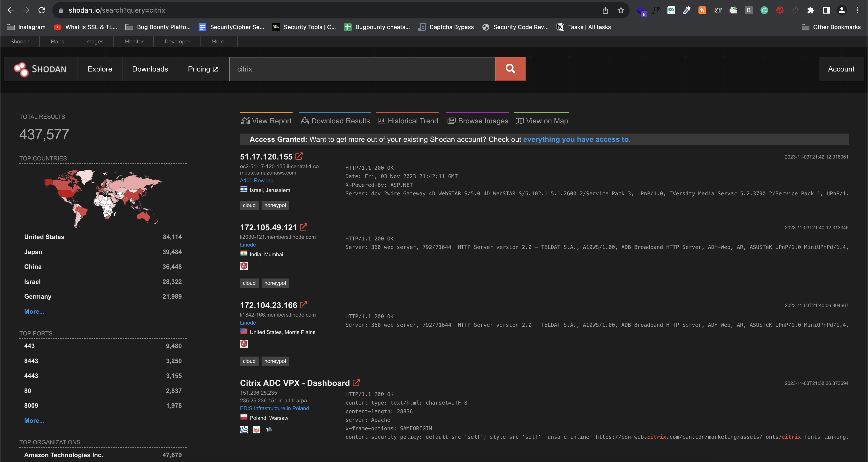Viewport: 868px width, 462px height.
Task: Open the View Report tab
Action: pos(266,121)
